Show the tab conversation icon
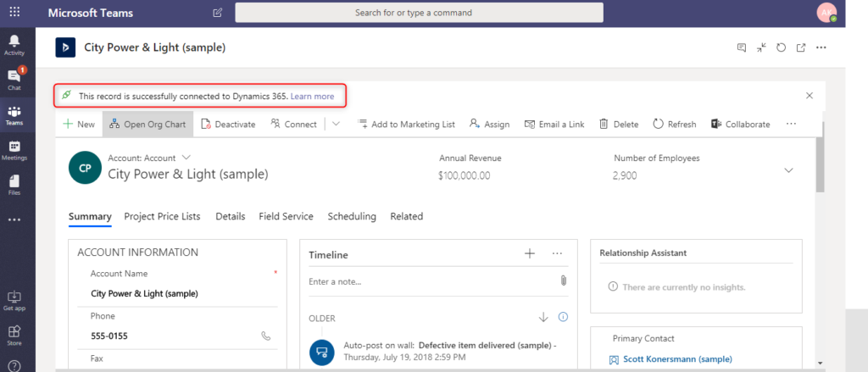Image resolution: width=868 pixels, height=372 pixels. (x=742, y=47)
